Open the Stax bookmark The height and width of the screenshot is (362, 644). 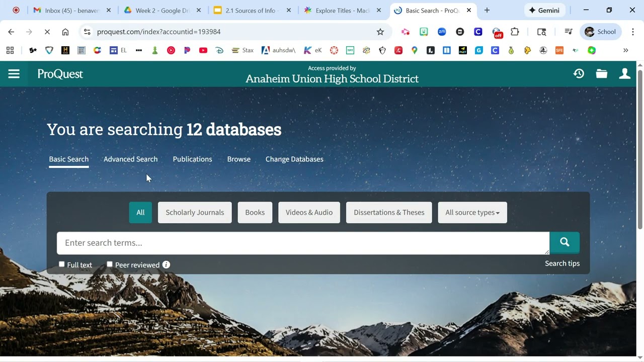243,50
